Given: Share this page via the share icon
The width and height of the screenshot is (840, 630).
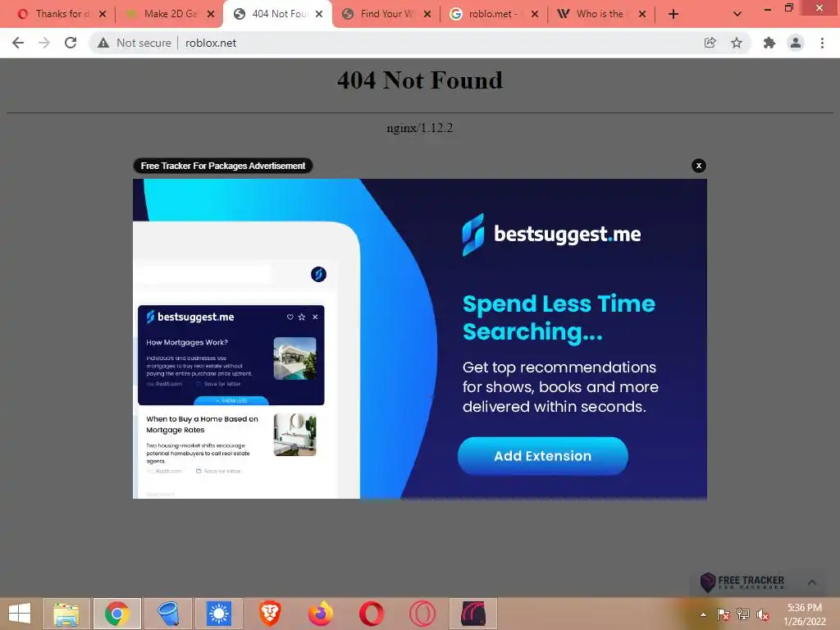Looking at the screenshot, I should [710, 43].
